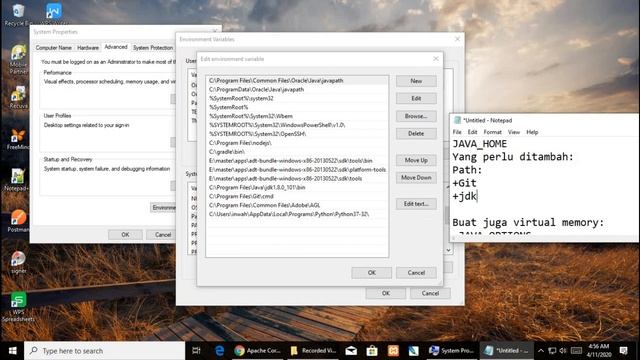This screenshot has height=360, width=640.
Task: Cancel the Edit environment variable dialog
Action: [x=416, y=273]
